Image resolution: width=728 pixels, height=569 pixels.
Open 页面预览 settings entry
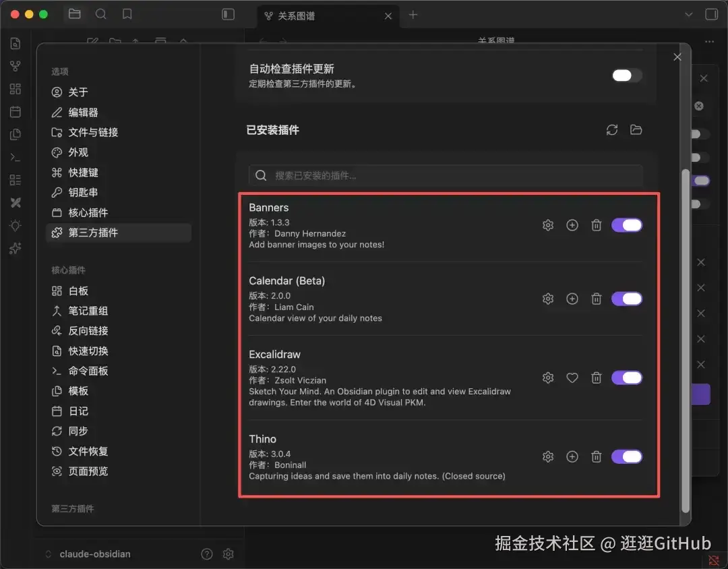(119, 471)
